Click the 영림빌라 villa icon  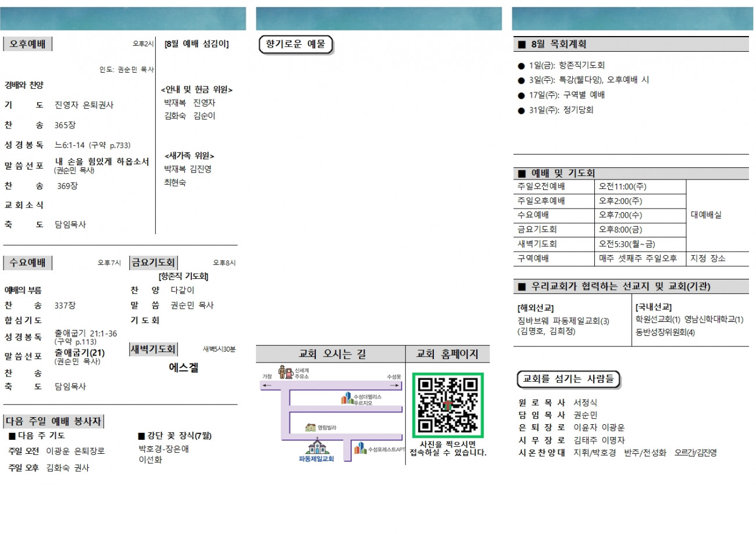(311, 428)
